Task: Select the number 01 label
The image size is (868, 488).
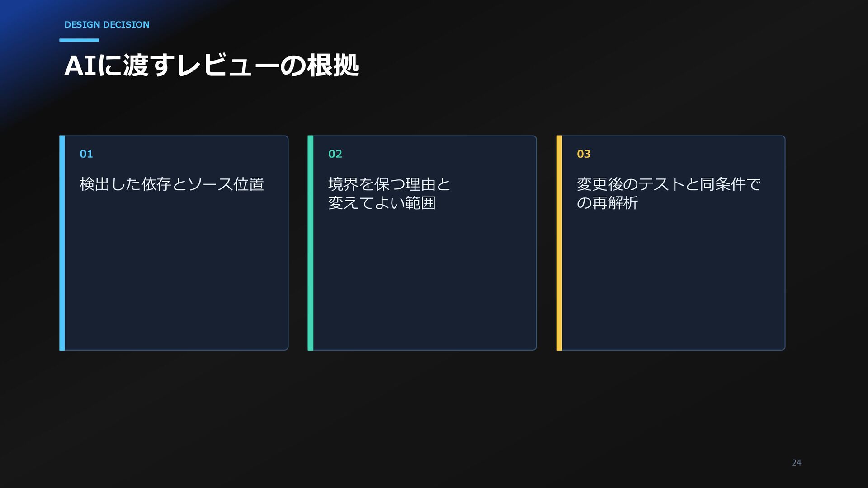Action: click(86, 154)
